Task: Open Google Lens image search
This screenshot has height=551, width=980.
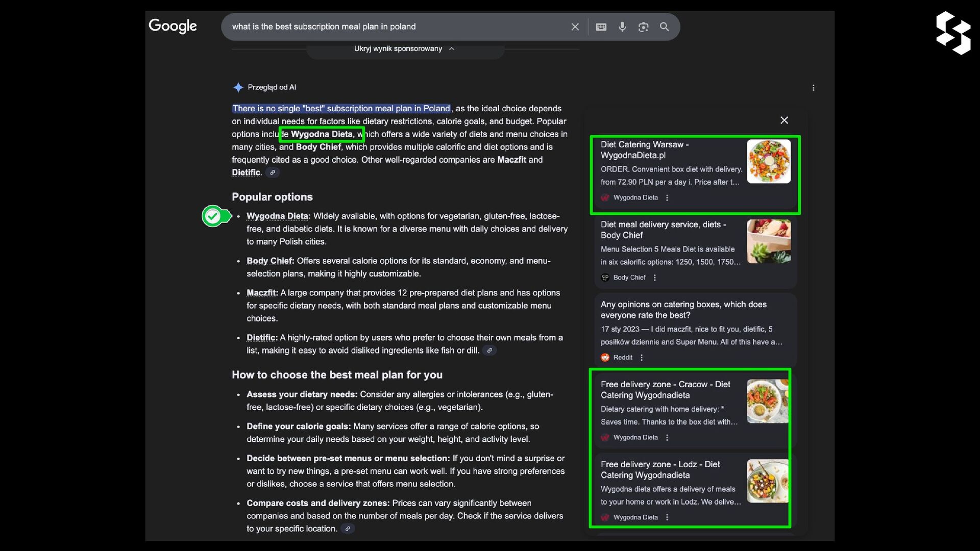Action: coord(643,27)
